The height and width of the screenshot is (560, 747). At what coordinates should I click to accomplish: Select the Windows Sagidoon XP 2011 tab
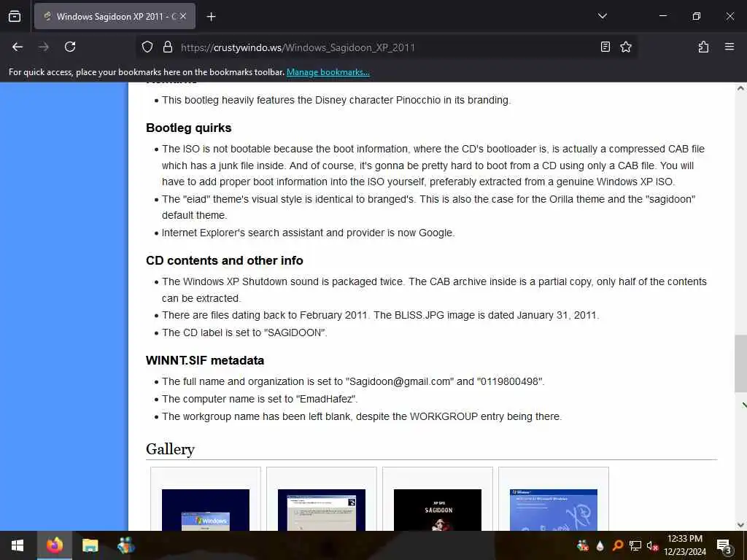click(x=115, y=16)
